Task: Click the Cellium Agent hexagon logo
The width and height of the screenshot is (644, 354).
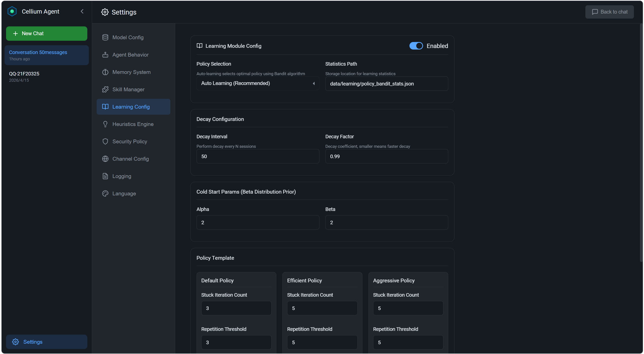Action: click(x=12, y=12)
